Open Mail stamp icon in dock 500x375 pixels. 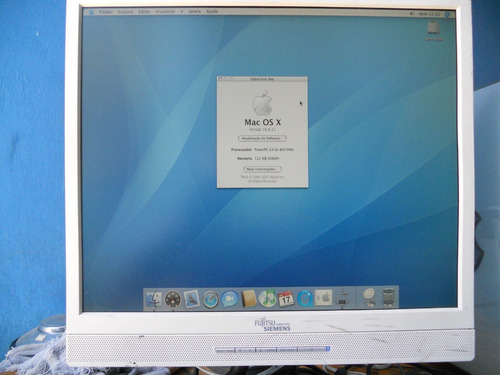192,299
